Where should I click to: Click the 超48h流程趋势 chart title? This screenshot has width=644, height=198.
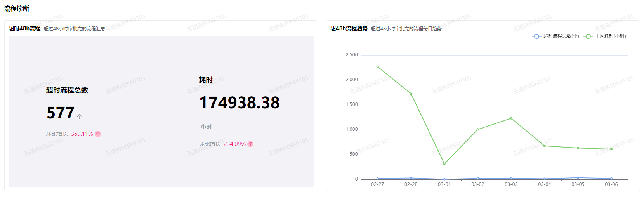pyautogui.click(x=349, y=28)
